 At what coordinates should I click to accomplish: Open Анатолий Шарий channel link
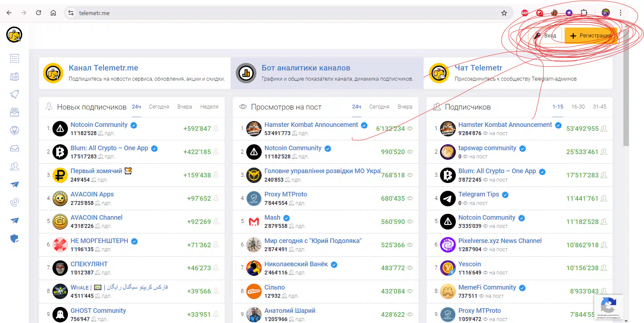click(x=290, y=311)
